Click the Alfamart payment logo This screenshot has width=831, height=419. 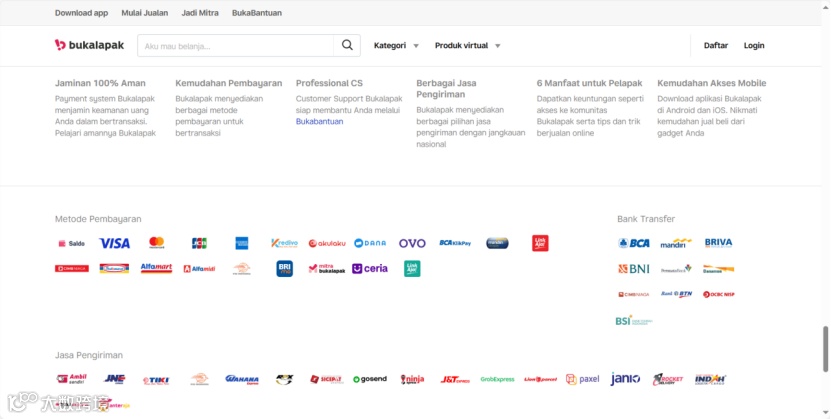156,268
